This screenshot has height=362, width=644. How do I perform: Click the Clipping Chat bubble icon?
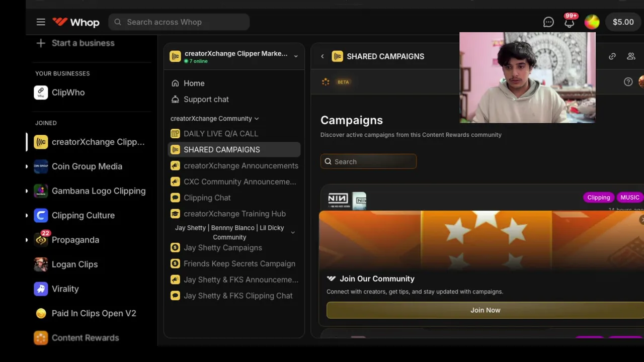tap(175, 198)
